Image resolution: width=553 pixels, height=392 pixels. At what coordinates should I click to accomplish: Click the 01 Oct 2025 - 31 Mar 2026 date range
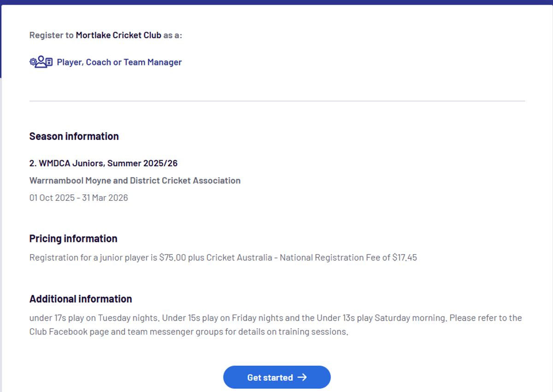(79, 198)
